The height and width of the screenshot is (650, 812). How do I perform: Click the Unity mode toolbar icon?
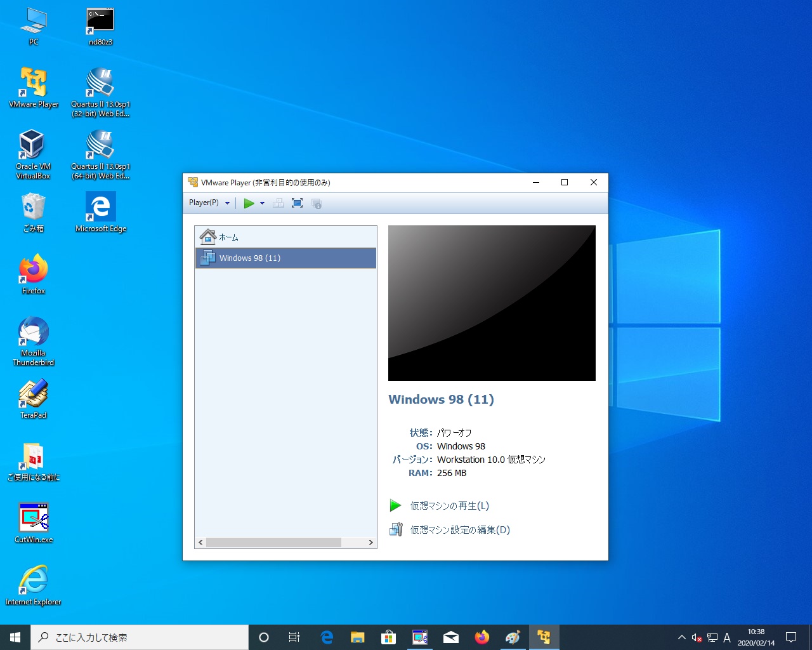click(317, 203)
